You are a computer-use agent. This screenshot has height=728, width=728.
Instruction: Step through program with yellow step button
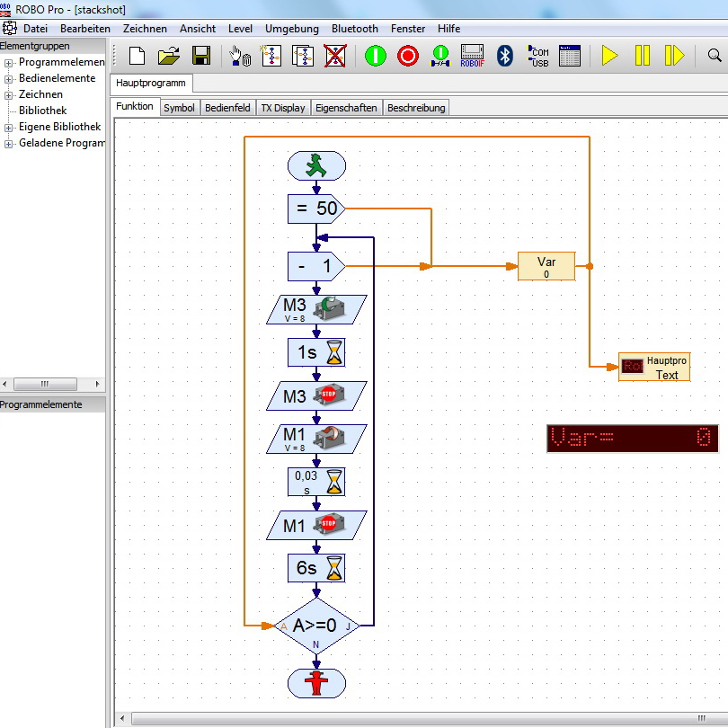pyautogui.click(x=674, y=56)
